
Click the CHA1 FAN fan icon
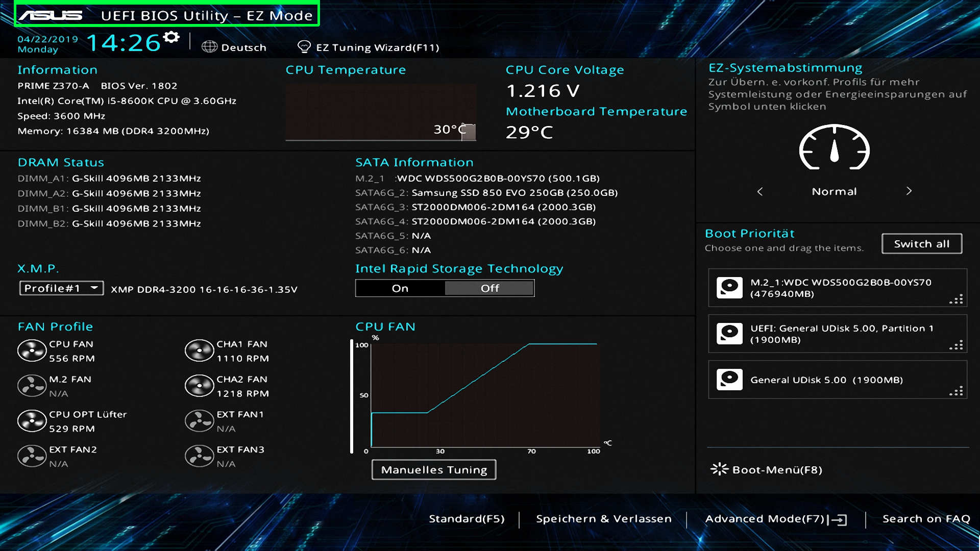click(199, 351)
